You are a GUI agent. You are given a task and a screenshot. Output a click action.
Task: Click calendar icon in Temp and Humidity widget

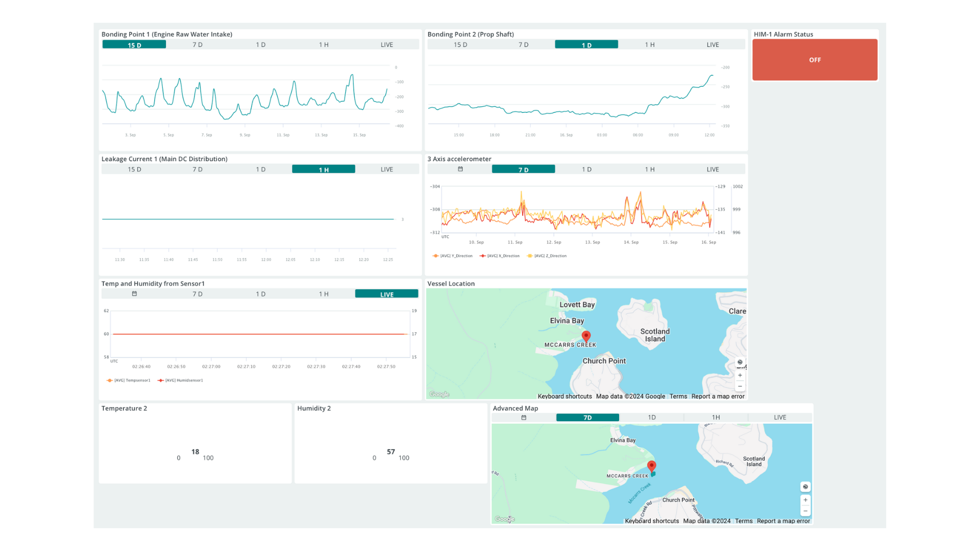click(x=134, y=294)
